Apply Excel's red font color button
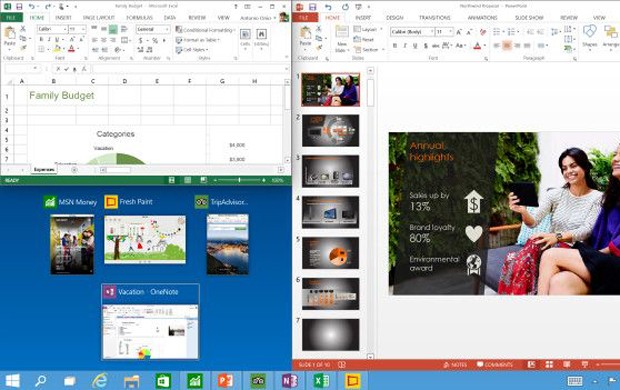The width and height of the screenshot is (620, 390). (71, 49)
